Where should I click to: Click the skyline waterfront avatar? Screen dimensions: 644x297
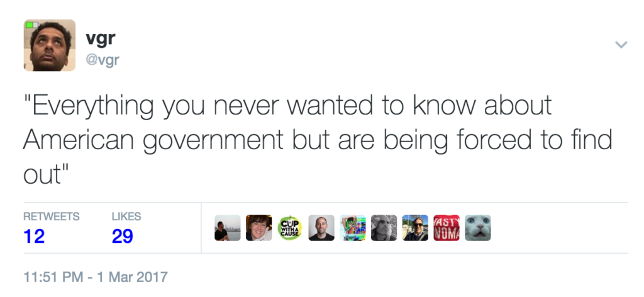(227, 228)
